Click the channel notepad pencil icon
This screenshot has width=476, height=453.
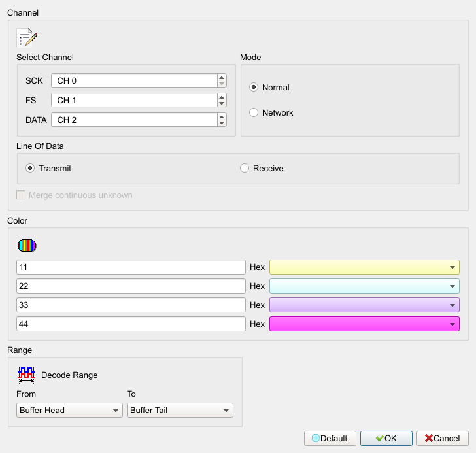27,38
